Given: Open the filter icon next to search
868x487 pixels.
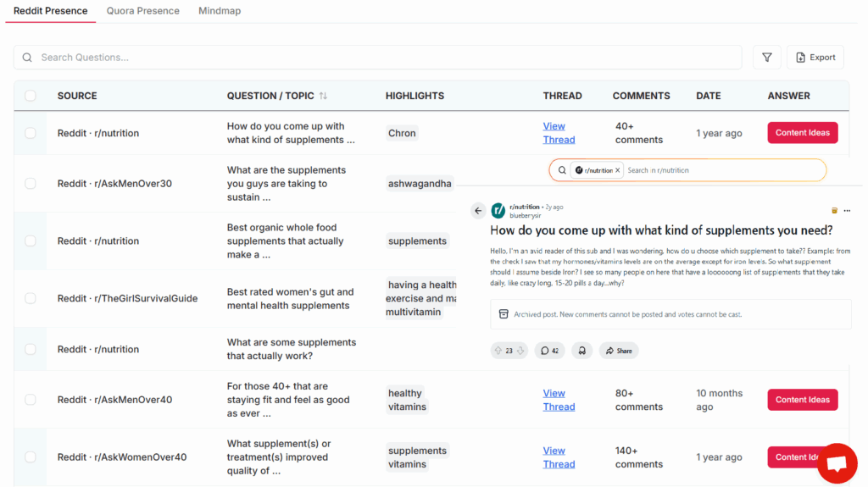Looking at the screenshot, I should coord(766,58).
